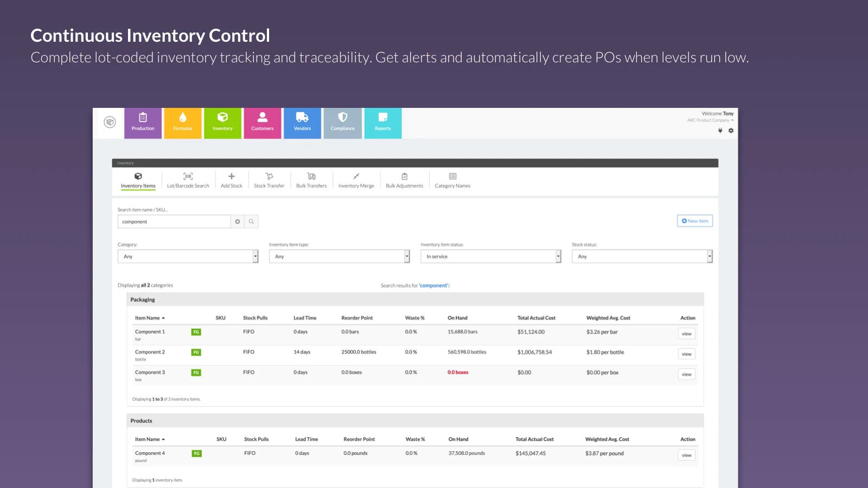Click the 'component' search result link
The height and width of the screenshot is (488, 868).
click(434, 286)
